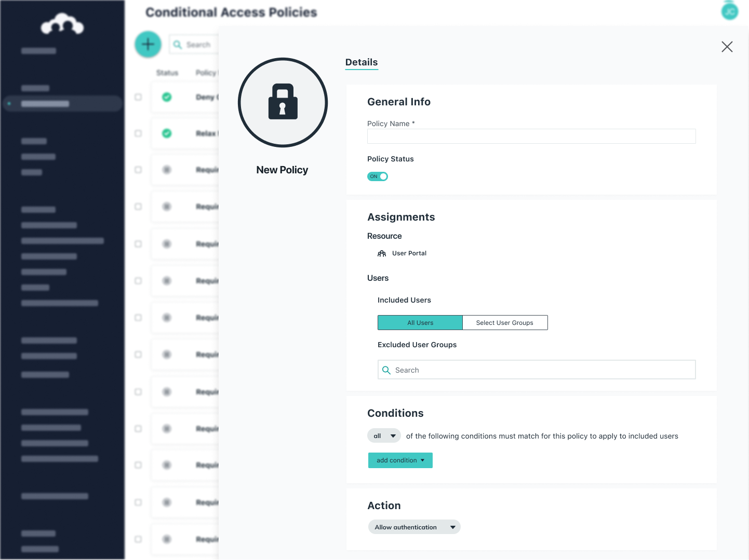Check the checkbox beside the Deny policy row

[138, 97]
